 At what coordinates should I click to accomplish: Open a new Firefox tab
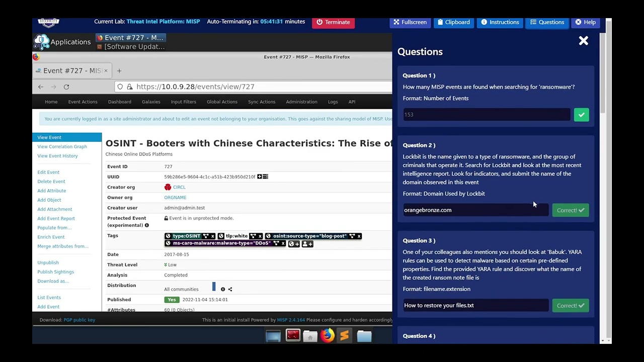119,71
